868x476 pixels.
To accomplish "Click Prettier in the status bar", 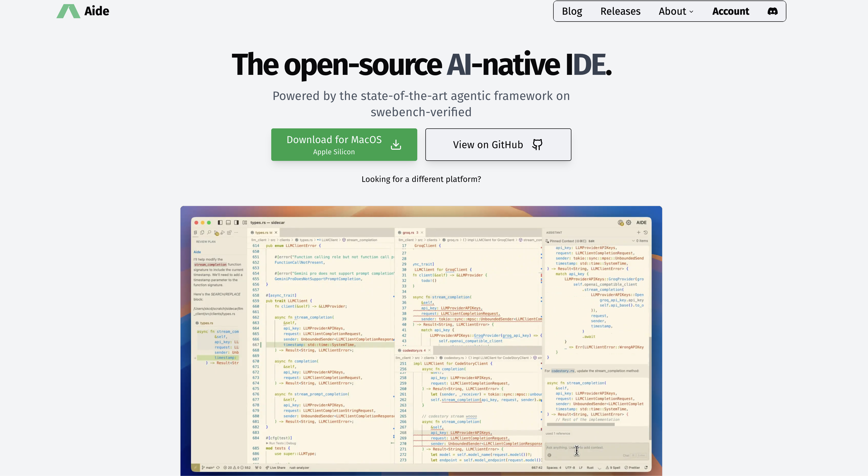I will (632, 468).
